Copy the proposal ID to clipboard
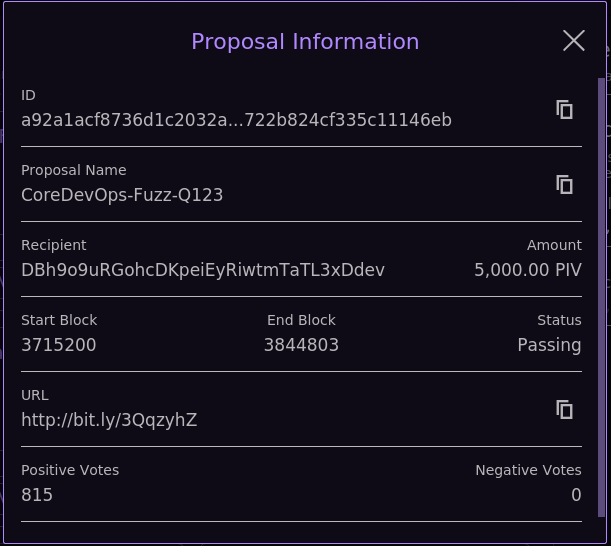This screenshot has width=611, height=546. click(x=565, y=109)
